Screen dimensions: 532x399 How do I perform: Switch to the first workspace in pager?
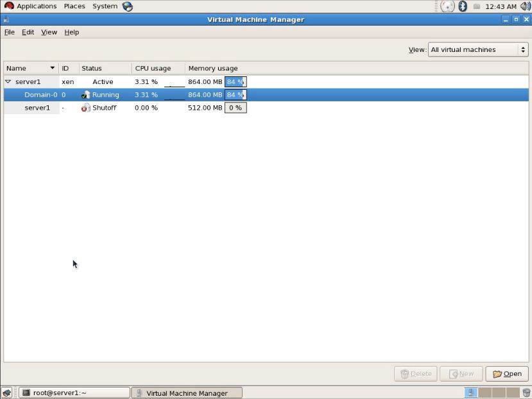pos(470,393)
